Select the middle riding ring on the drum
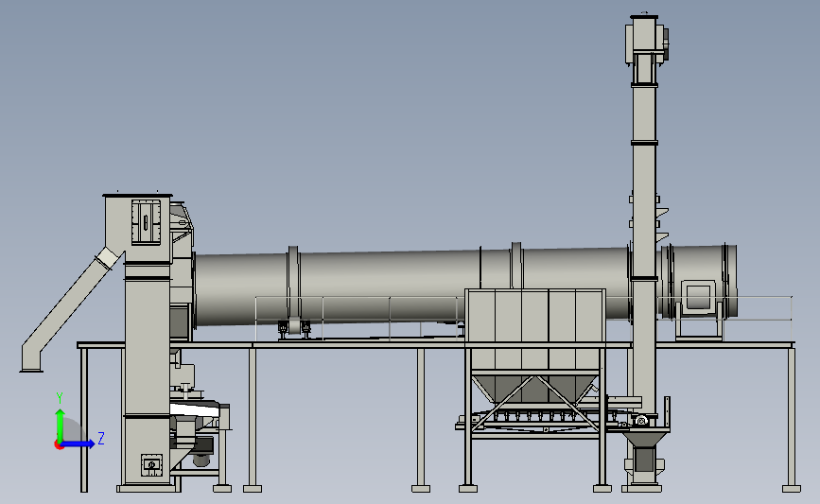This screenshot has width=820, height=504. tap(516, 266)
